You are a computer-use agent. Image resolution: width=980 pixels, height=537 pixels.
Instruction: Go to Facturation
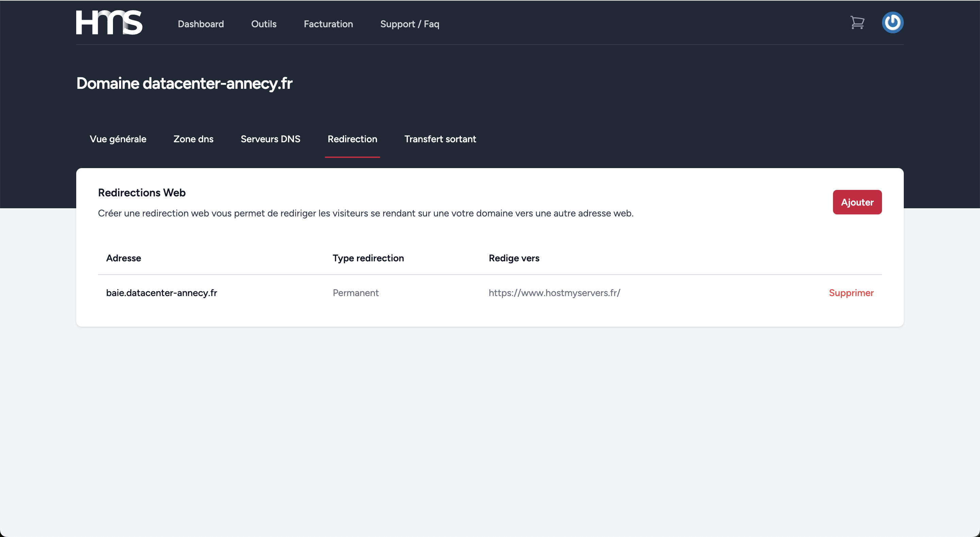(328, 24)
